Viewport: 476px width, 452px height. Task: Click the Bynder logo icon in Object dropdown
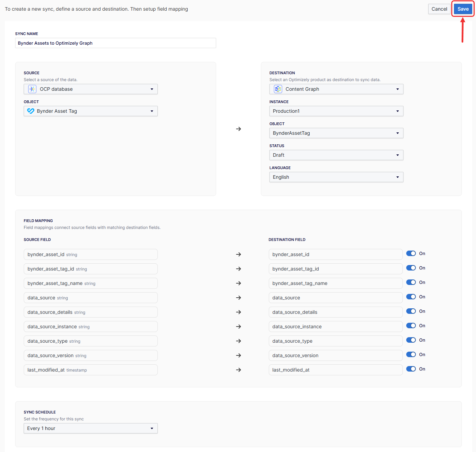click(31, 111)
